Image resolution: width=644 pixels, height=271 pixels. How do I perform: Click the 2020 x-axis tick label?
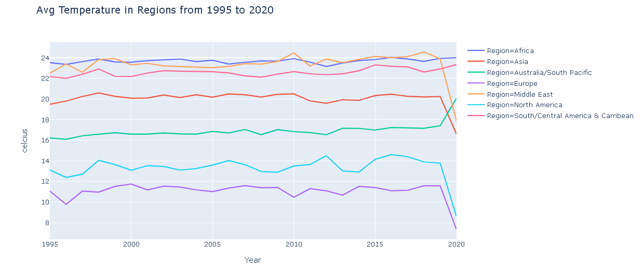coord(455,244)
